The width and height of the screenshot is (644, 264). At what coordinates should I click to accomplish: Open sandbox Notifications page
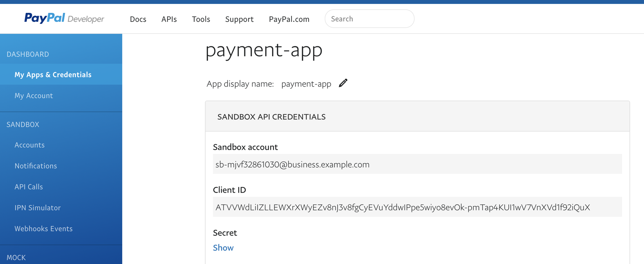(x=36, y=166)
